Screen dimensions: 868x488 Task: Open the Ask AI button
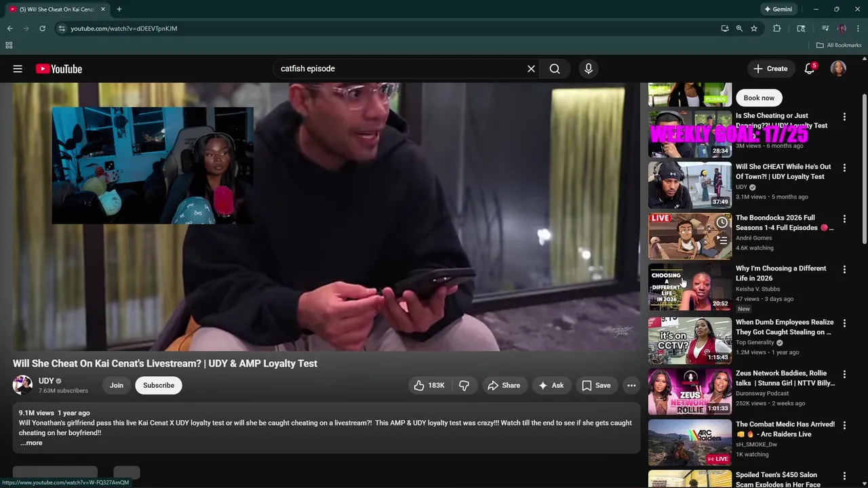(x=551, y=385)
